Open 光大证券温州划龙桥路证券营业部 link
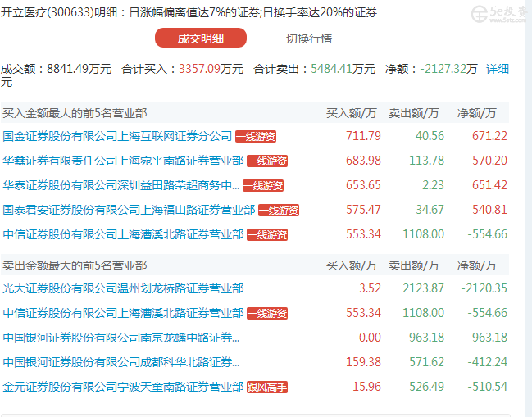 [x=123, y=288]
